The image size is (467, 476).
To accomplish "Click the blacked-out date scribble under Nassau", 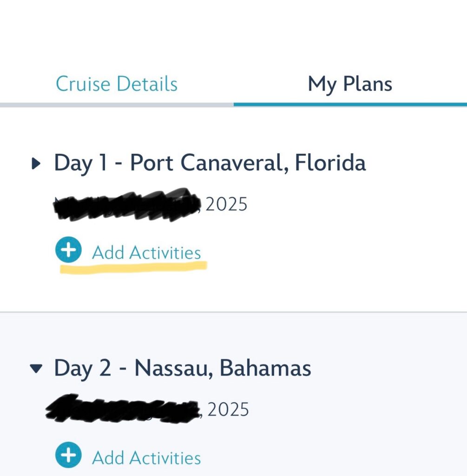I will point(123,409).
